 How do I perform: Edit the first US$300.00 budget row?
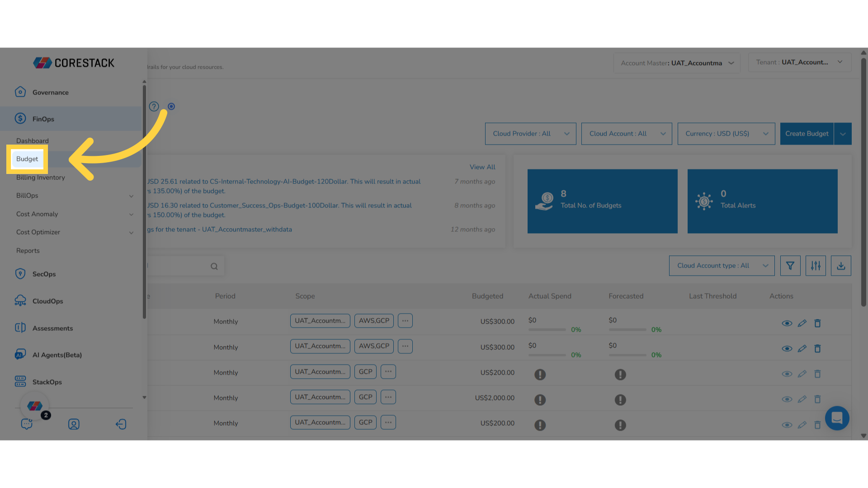click(x=802, y=323)
